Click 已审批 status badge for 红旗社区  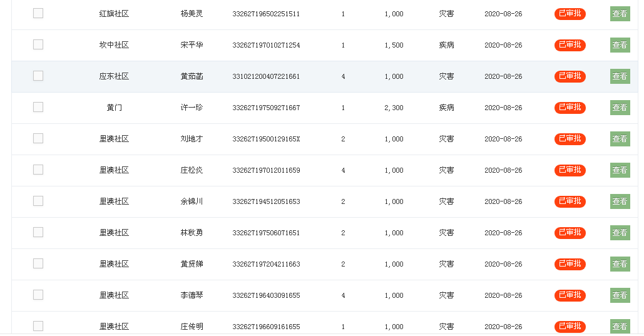570,14
